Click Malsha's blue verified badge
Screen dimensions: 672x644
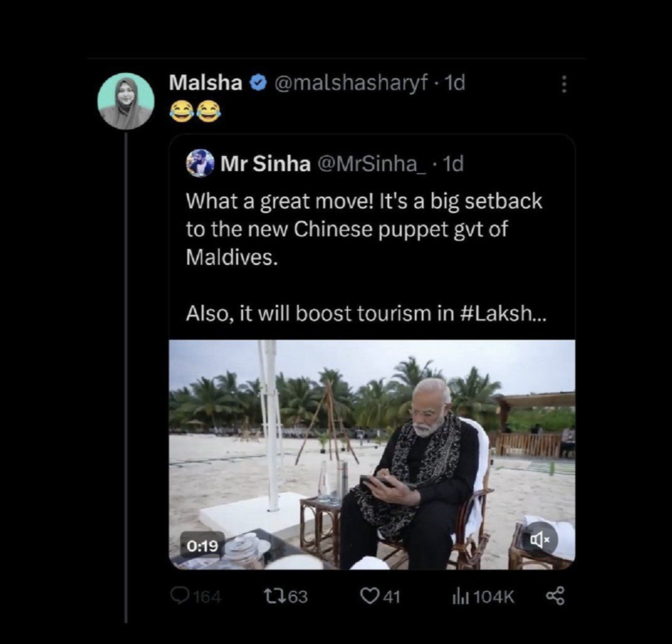tap(259, 83)
